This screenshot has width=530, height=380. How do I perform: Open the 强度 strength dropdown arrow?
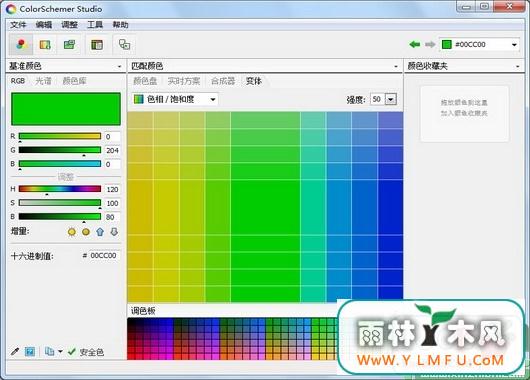click(x=391, y=99)
